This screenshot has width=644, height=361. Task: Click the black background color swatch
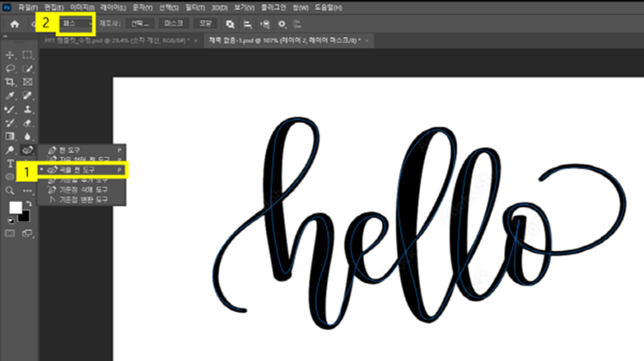tap(25, 217)
